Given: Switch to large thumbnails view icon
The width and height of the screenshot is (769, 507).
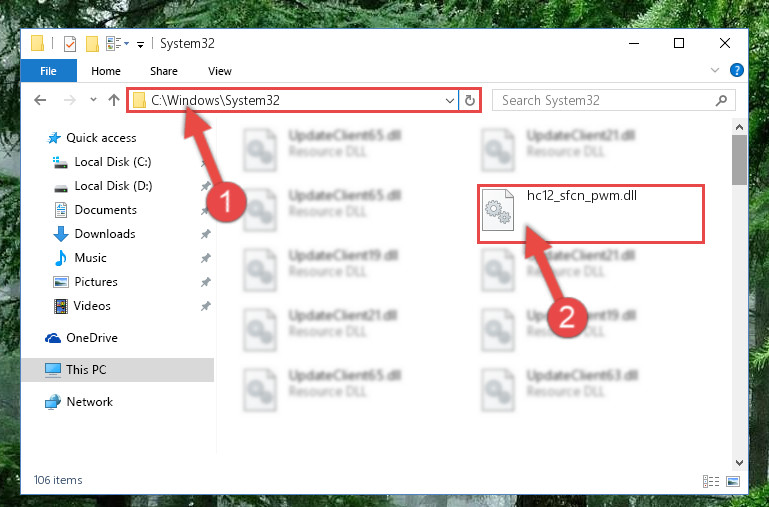Looking at the screenshot, I should pos(733,482).
